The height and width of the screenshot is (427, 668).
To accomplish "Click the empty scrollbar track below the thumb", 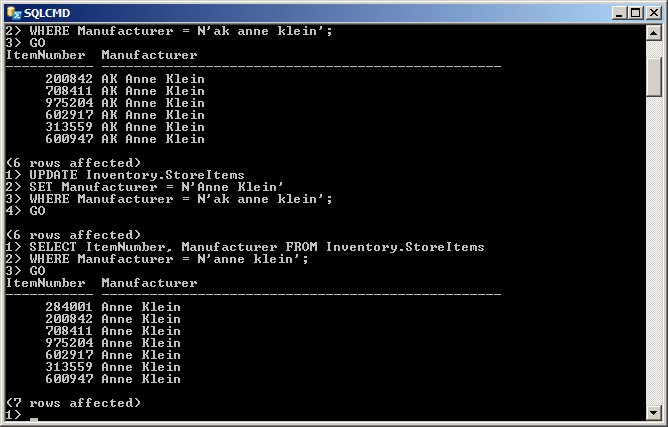I will pos(654,251).
